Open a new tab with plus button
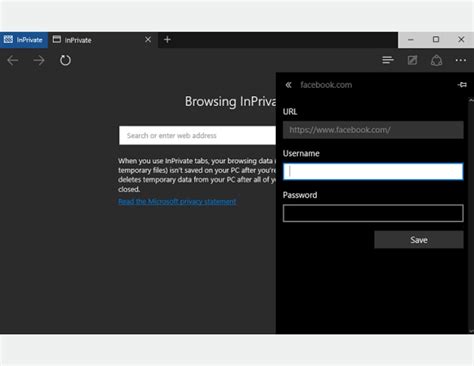This screenshot has height=366, width=474. click(167, 40)
